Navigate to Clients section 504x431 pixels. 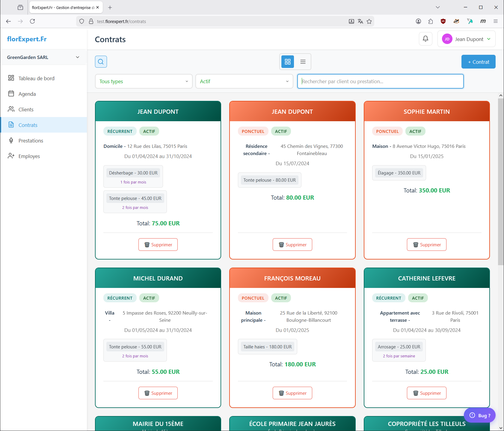coord(26,110)
